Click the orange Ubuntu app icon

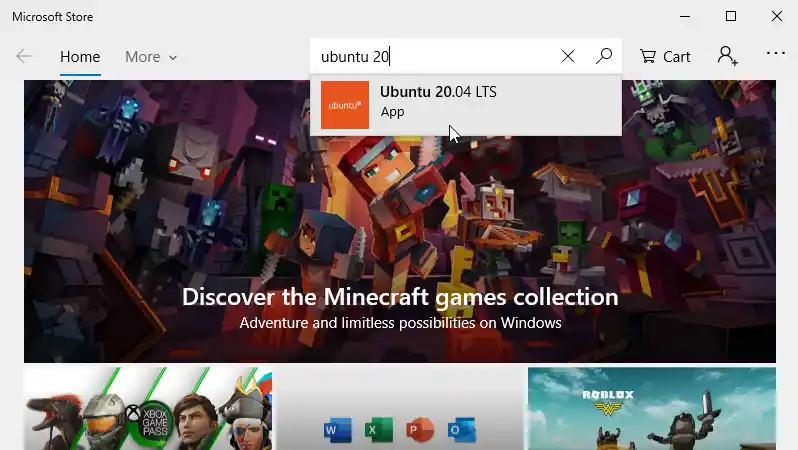[x=345, y=105]
